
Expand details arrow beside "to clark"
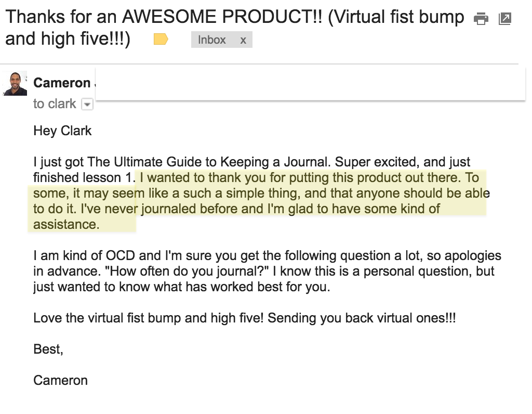point(87,104)
